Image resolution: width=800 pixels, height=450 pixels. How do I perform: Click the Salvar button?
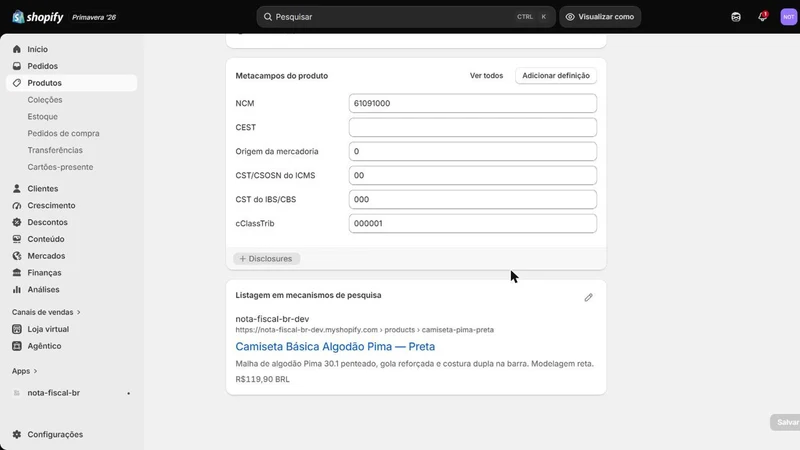coord(787,422)
